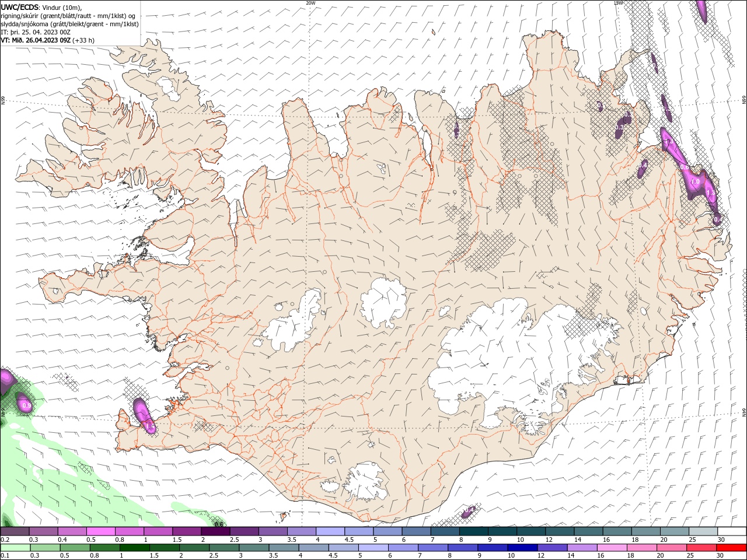This screenshot has height=560, width=747.
Task: Click the pink rain-scale swatch at 18
Action: tap(641, 548)
